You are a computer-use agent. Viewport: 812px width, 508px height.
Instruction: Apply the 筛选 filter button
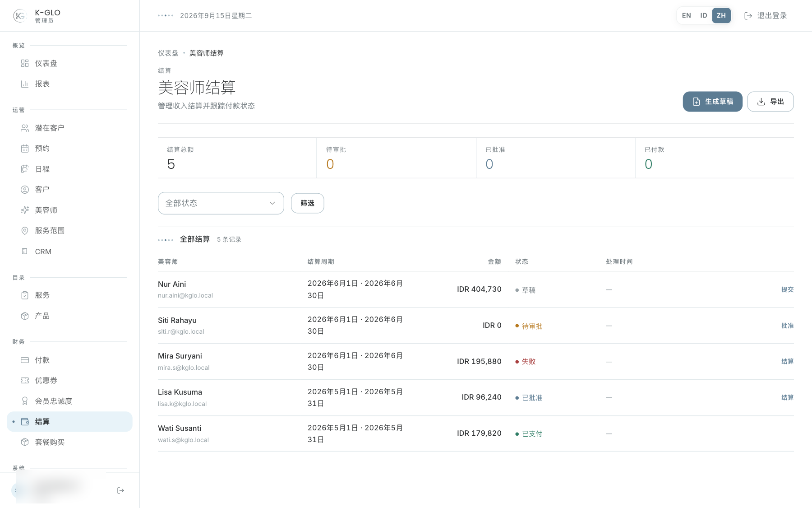pos(307,203)
